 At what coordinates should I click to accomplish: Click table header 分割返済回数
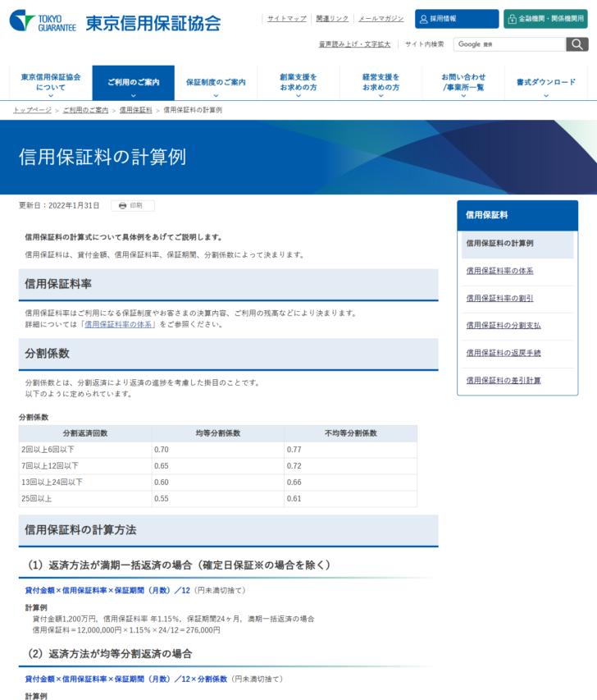pos(85,433)
